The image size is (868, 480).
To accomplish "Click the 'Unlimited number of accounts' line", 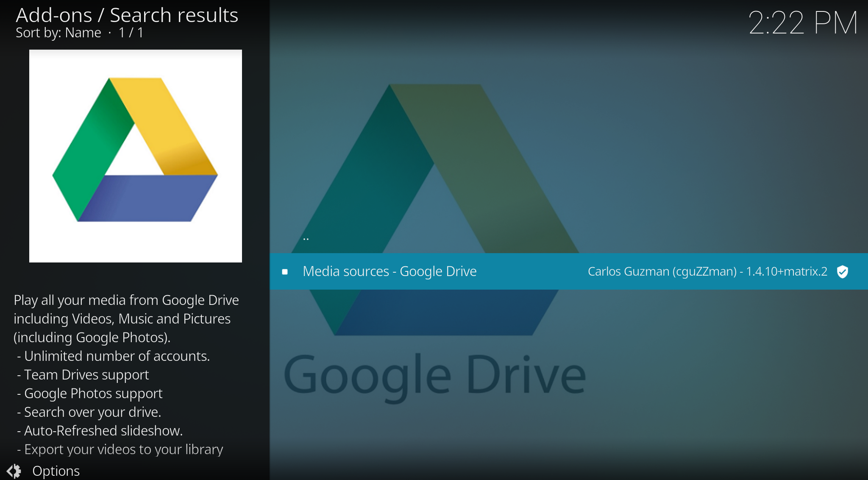I will click(x=117, y=356).
